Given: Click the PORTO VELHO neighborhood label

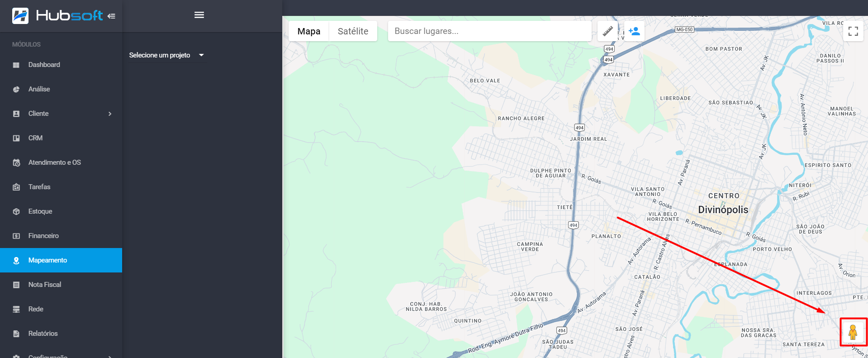Looking at the screenshot, I should click(x=772, y=249).
